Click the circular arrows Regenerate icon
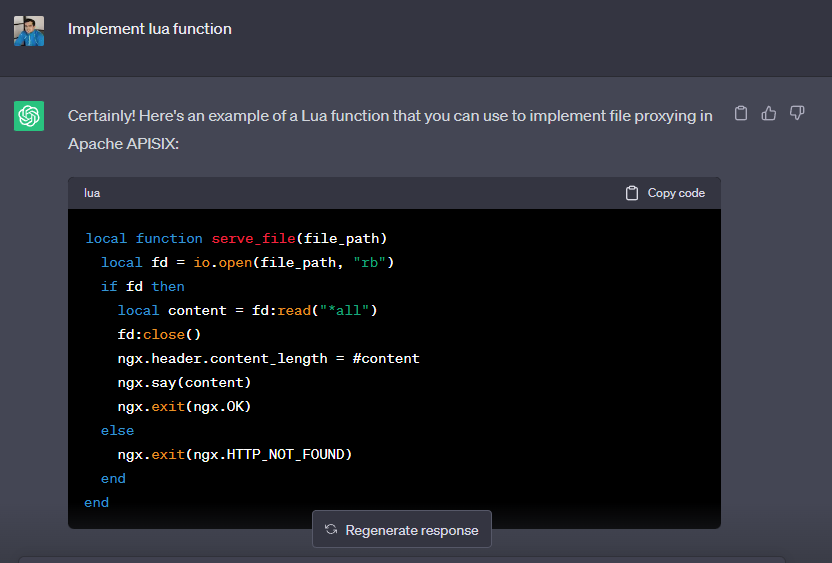 [x=331, y=530]
